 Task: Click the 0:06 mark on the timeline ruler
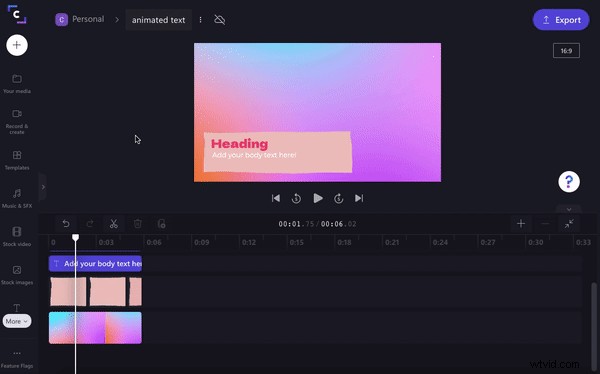[x=154, y=242]
